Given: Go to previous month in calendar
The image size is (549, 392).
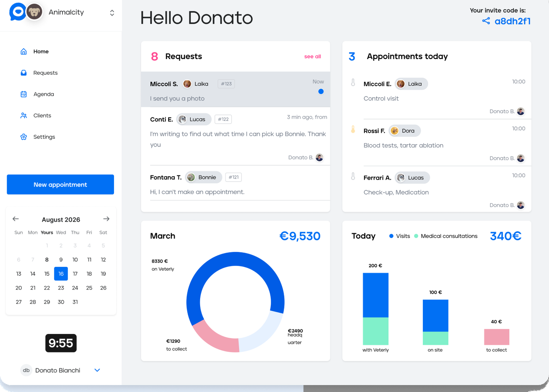Looking at the screenshot, I should [16, 219].
